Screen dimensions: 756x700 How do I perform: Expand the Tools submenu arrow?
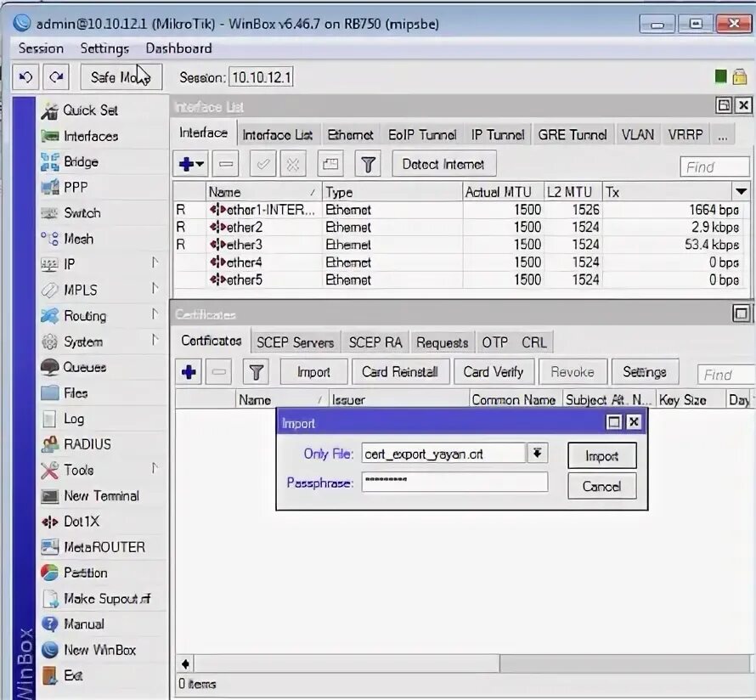[x=155, y=468]
